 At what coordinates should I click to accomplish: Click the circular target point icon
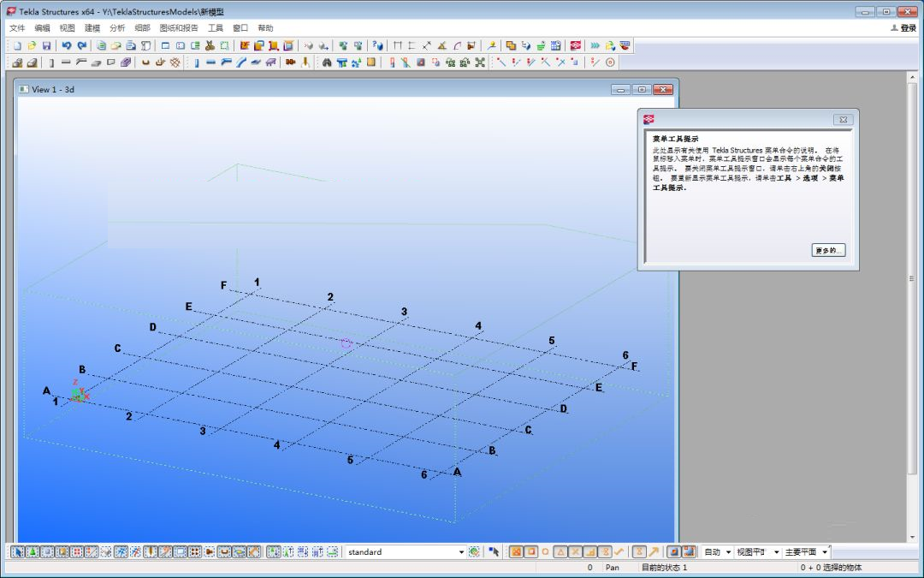610,62
